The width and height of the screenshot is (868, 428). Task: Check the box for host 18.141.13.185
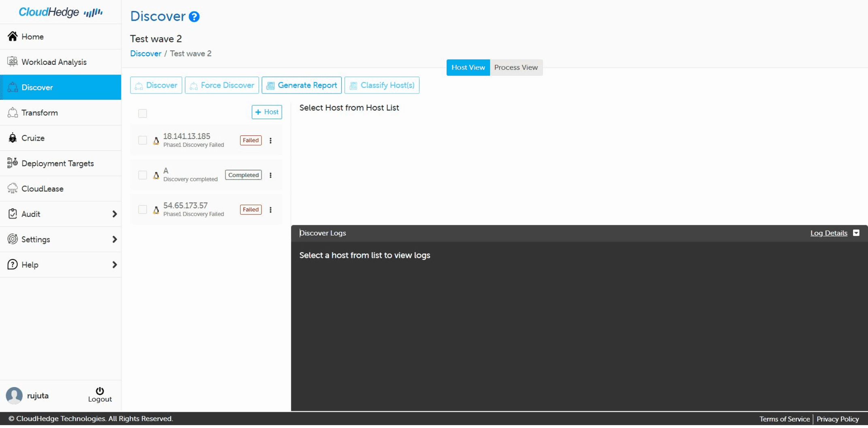click(143, 140)
